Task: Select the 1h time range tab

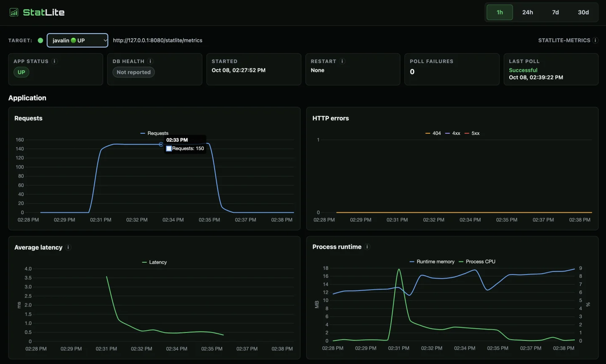Action: pos(500,12)
